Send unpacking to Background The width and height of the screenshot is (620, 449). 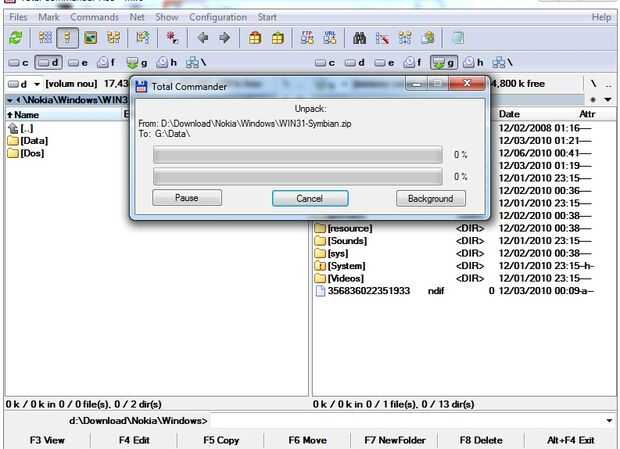click(431, 198)
